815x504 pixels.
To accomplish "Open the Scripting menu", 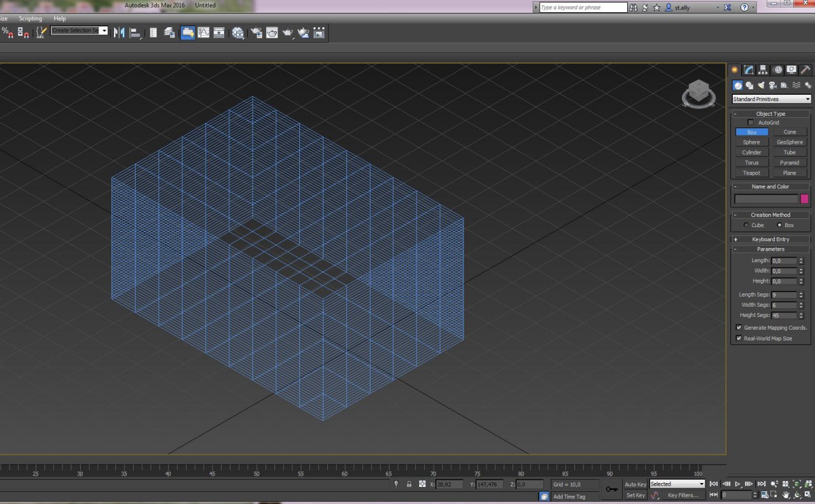I will (x=30, y=18).
